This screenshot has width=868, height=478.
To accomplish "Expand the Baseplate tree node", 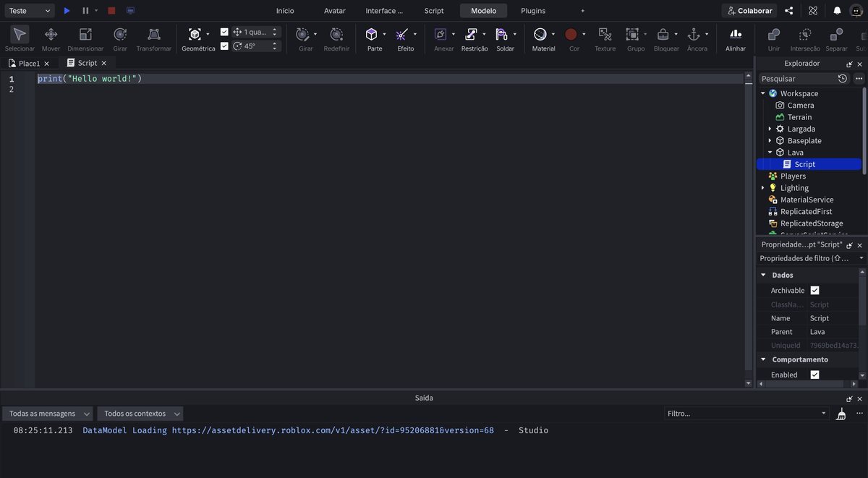I will (x=770, y=140).
